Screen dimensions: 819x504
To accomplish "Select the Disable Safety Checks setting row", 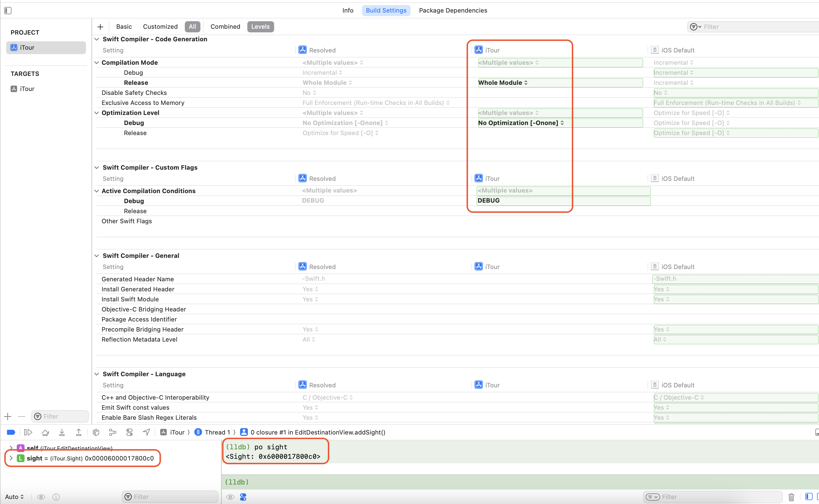I will pyautogui.click(x=457, y=93).
